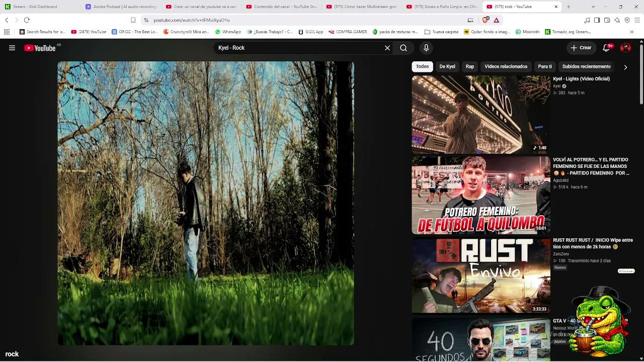This screenshot has width=644, height=362.
Task: Bookmark this page with the bookmark icon
Action: pos(133,20)
